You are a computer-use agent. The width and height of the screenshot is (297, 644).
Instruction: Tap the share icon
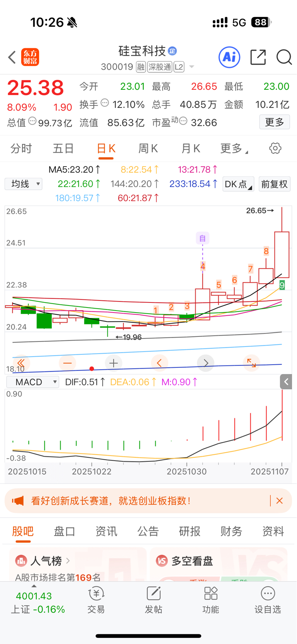click(x=258, y=57)
